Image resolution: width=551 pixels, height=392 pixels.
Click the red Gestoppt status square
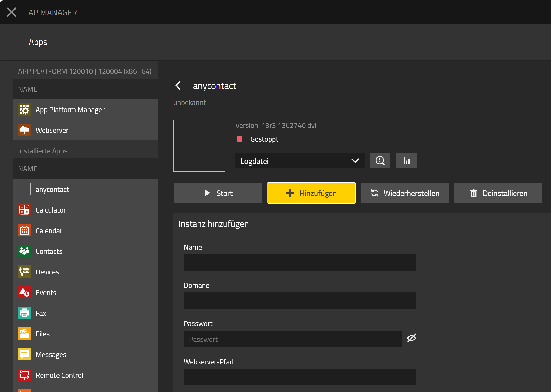click(239, 139)
